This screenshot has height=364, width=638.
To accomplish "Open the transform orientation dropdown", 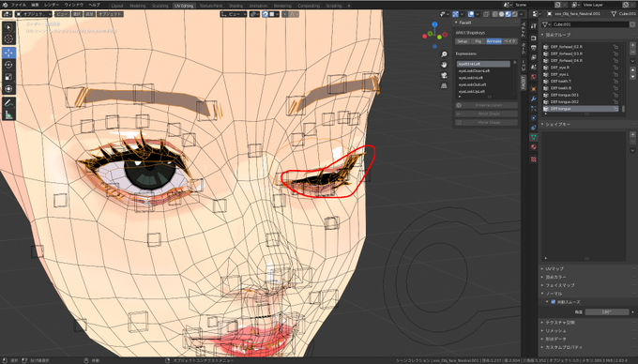I will (234, 14).
